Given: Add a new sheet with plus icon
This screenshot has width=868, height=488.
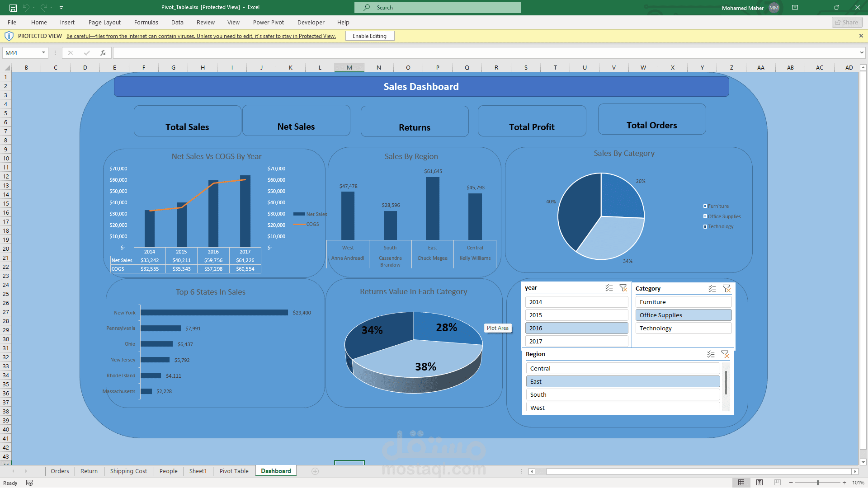Looking at the screenshot, I should [x=315, y=471].
